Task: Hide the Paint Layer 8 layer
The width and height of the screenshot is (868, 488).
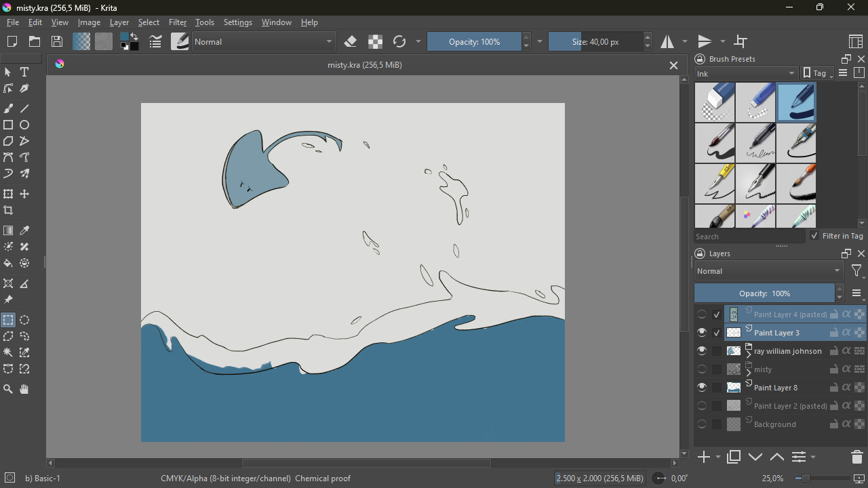Action: (x=702, y=388)
